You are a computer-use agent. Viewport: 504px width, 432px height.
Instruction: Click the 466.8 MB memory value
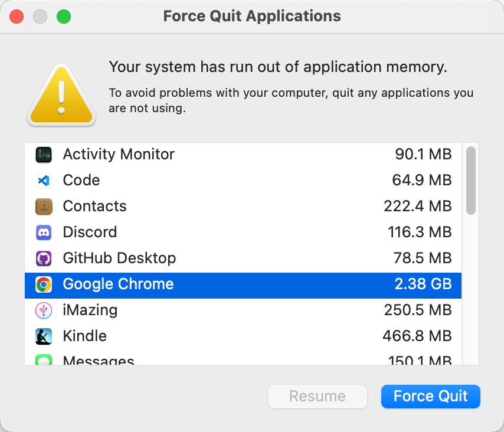417,336
